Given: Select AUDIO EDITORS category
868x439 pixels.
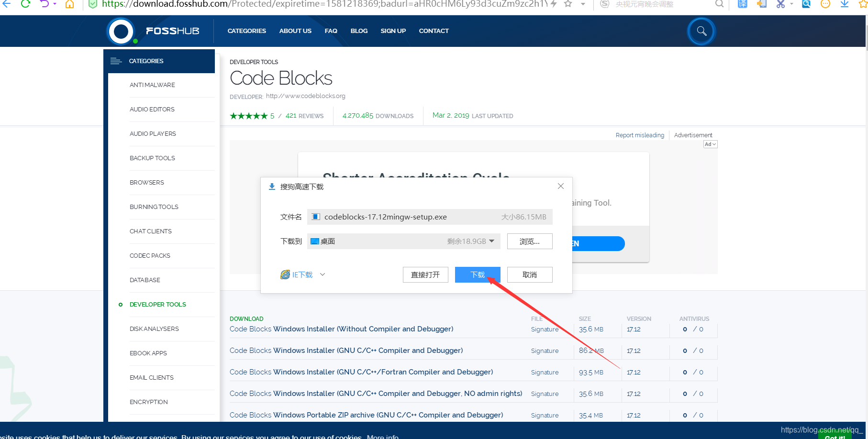Looking at the screenshot, I should click(152, 109).
